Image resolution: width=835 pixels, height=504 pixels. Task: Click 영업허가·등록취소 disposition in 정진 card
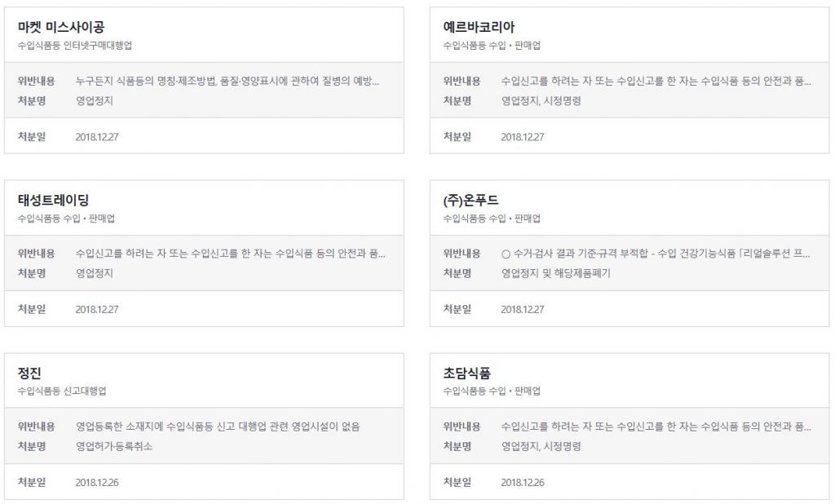pyautogui.click(x=114, y=446)
